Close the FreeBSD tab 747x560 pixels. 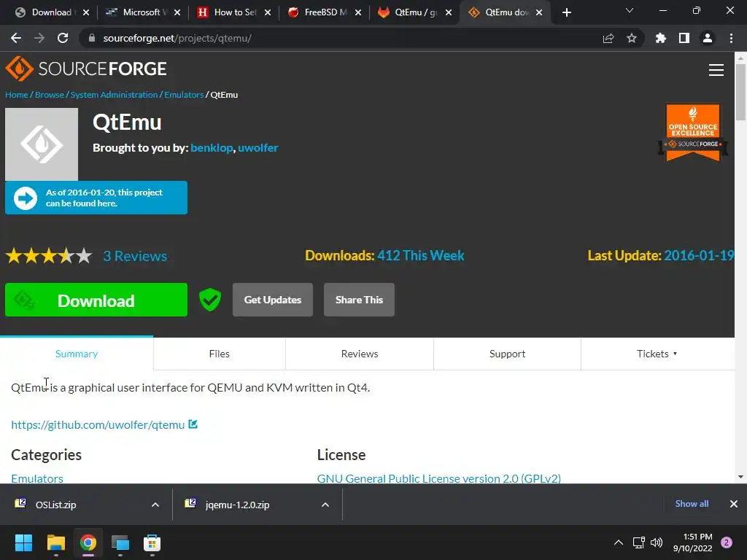point(358,12)
